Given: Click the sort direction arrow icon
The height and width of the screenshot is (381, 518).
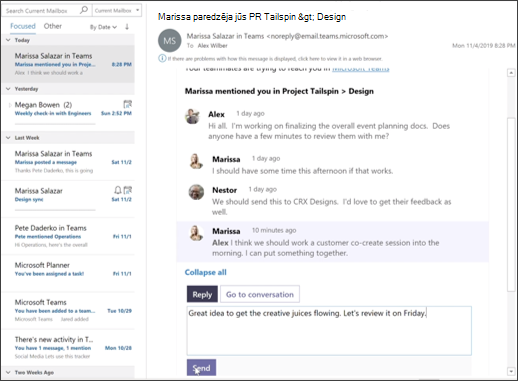Looking at the screenshot, I should (127, 27).
